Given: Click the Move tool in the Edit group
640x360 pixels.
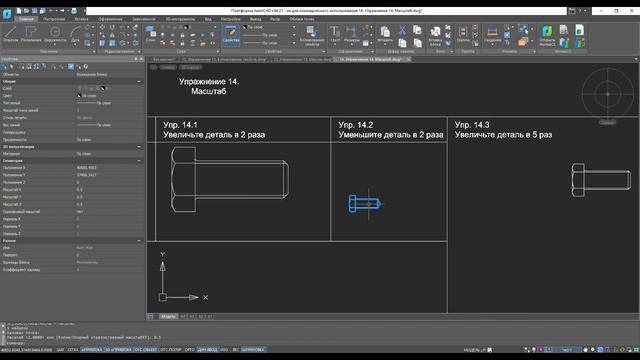Looking at the screenshot, I should click(x=102, y=27).
